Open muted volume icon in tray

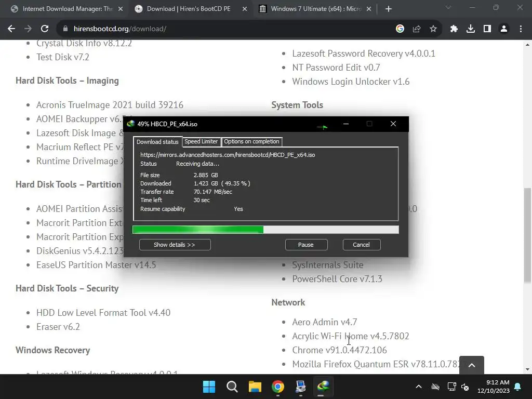[465, 387]
